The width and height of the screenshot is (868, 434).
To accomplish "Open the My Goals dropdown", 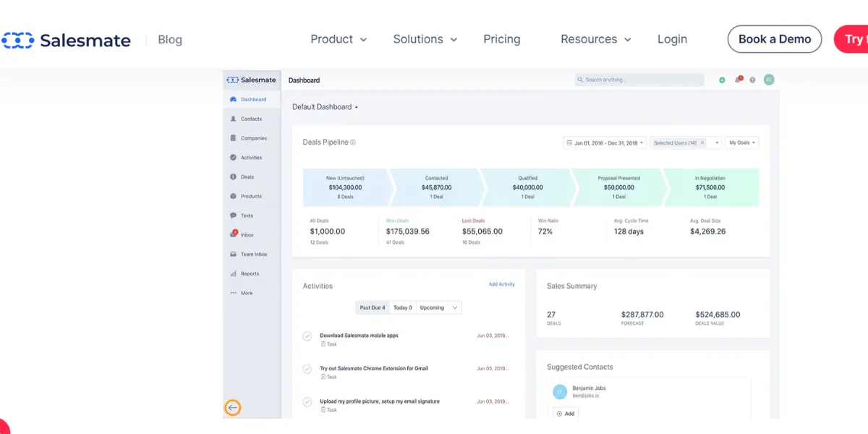I will click(x=742, y=143).
